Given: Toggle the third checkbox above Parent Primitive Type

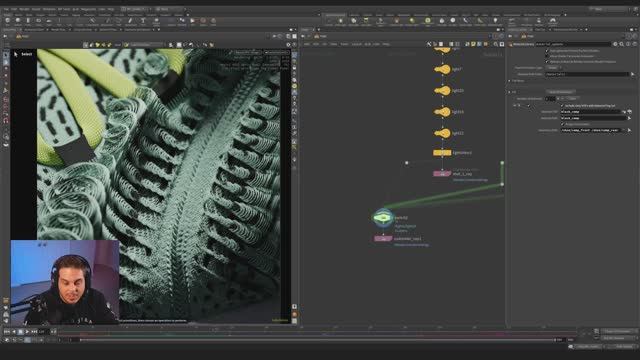Looking at the screenshot, I should pos(547,62).
